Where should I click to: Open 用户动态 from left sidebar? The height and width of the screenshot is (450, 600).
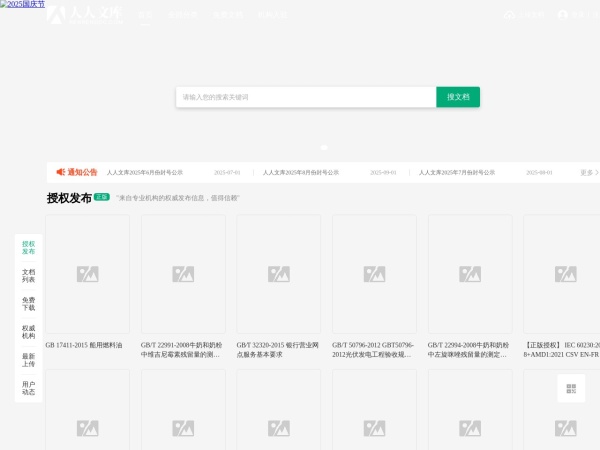[x=28, y=388]
